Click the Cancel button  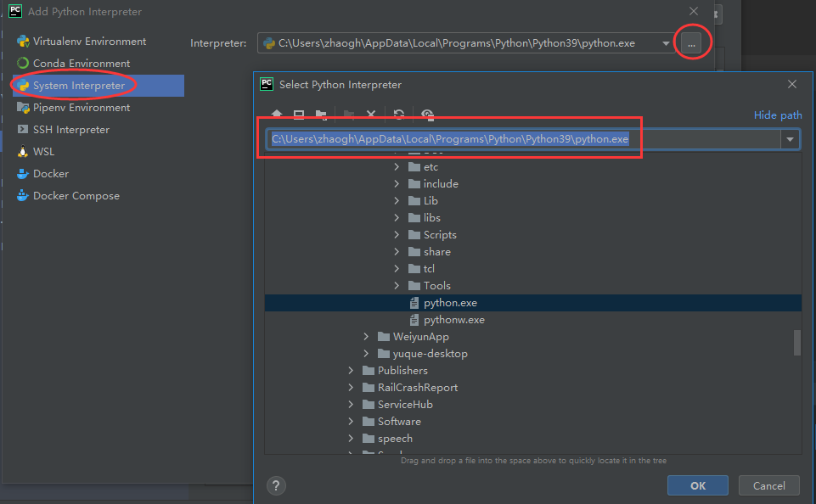point(768,486)
